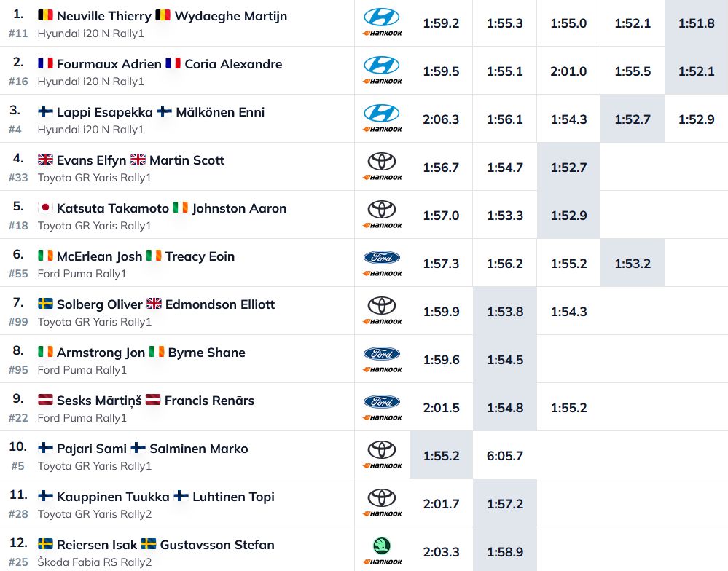Click the Hyundai logo in Neuville's row
Image resolution: width=728 pixels, height=571 pixels.
[x=381, y=17]
